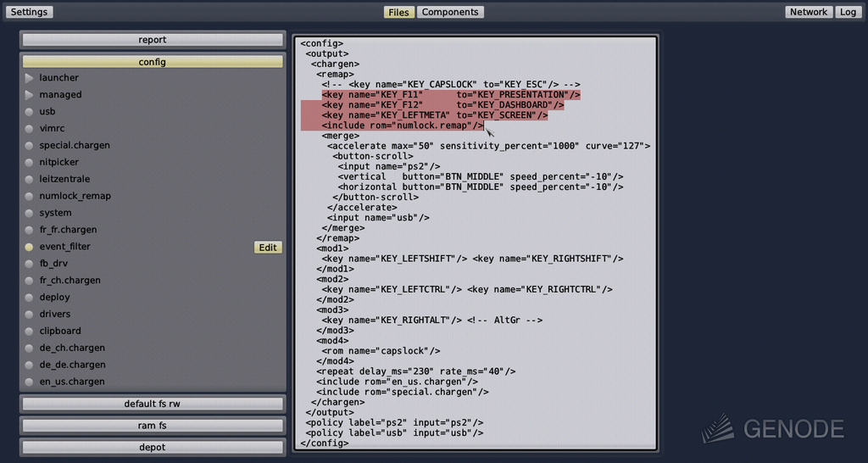868x463 pixels.
Task: Click the vertical button="BTN_MIDDLE" line
Action: coord(481,176)
